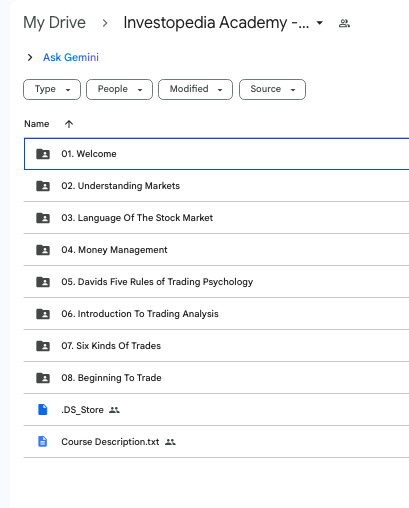Click the shared icon next to .DS_Store
Screen dimensions: 409x508
click(114, 410)
